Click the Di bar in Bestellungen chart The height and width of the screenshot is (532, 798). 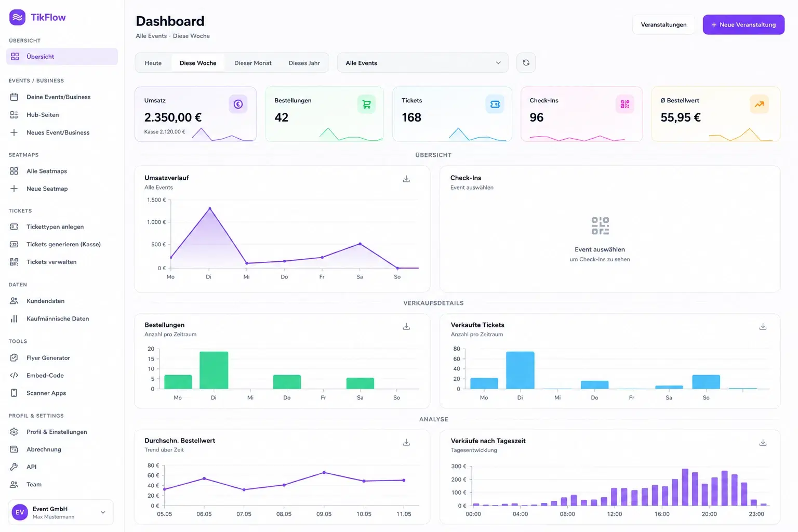[214, 370]
